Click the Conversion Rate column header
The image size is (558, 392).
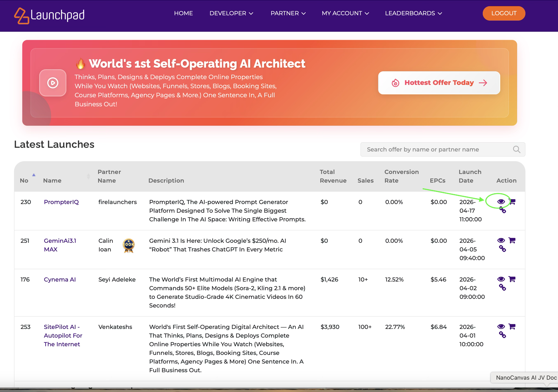[401, 176]
